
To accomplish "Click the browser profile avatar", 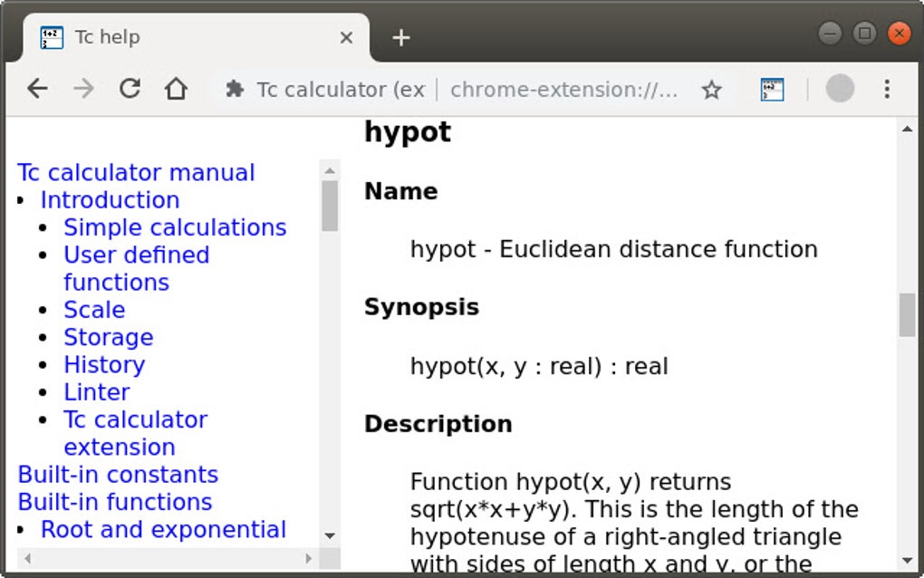I will pyautogui.click(x=840, y=89).
